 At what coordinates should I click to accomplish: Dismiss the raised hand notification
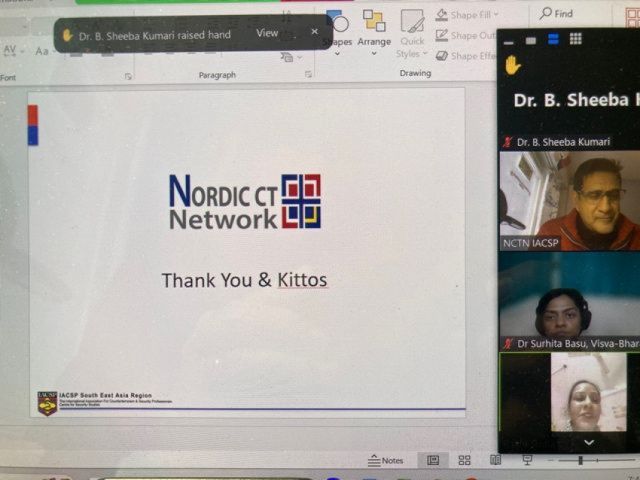[x=314, y=32]
